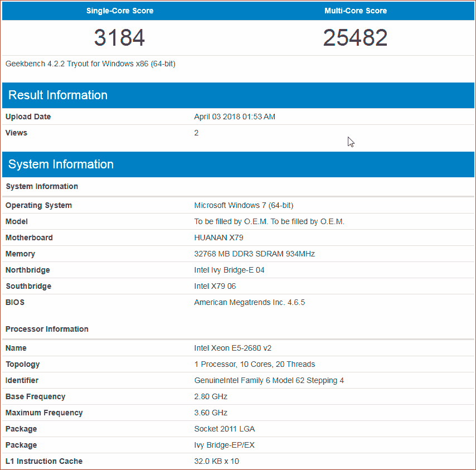Click the Microsoft Windows 7 (64-bit) value

tap(244, 205)
